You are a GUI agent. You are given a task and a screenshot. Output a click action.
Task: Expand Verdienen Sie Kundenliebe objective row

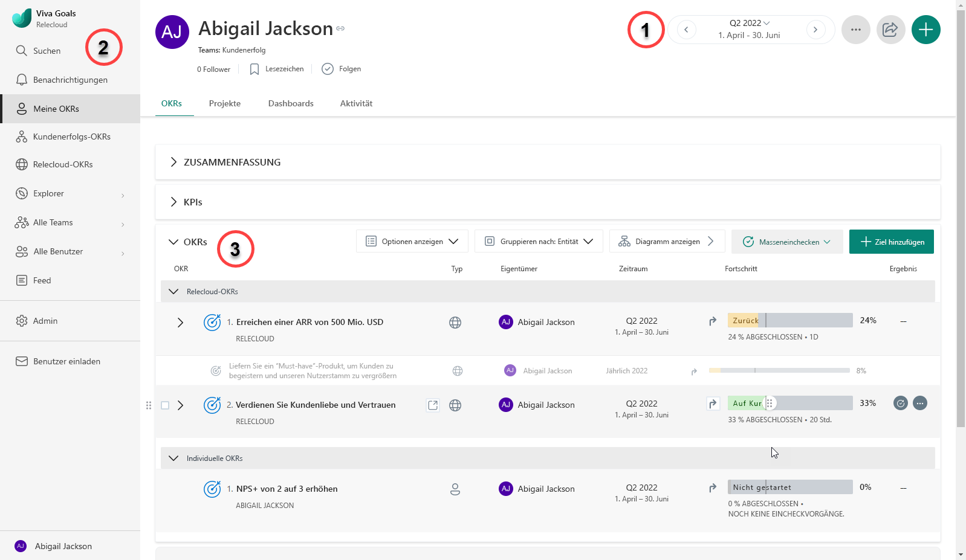pyautogui.click(x=180, y=405)
